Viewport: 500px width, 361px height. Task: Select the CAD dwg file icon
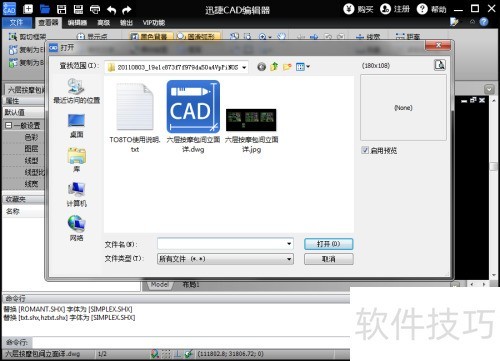pyautogui.click(x=193, y=107)
